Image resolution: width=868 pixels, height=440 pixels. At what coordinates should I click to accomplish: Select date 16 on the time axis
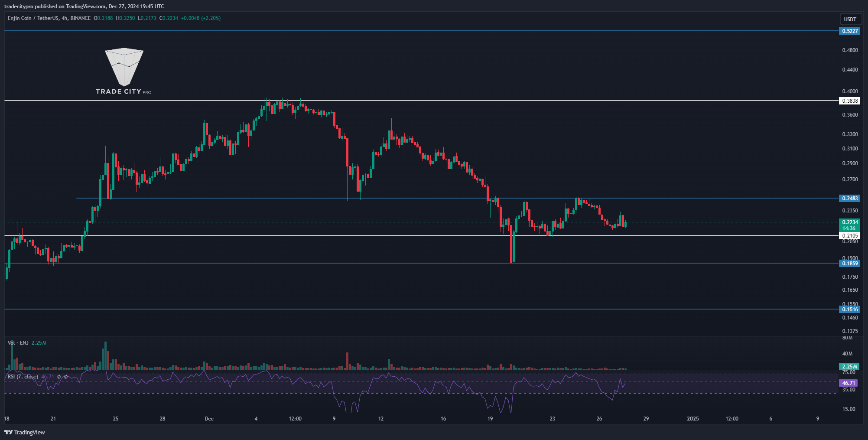(443, 419)
